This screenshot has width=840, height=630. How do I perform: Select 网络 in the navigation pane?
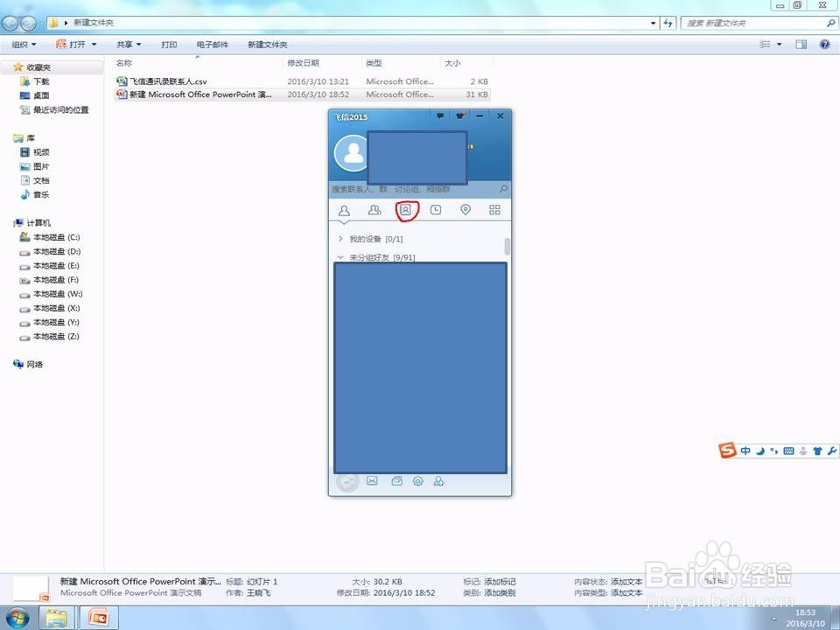pyautogui.click(x=28, y=364)
